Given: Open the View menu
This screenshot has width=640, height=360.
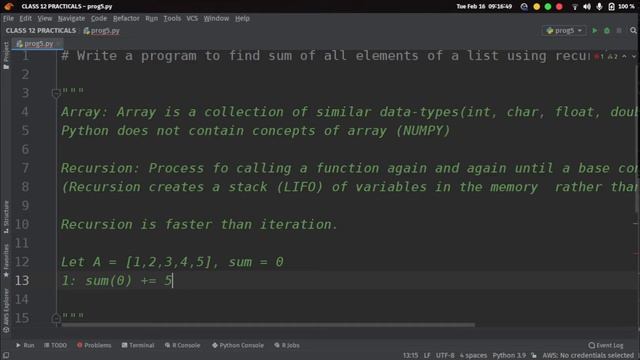Looking at the screenshot, I should pos(44,18).
